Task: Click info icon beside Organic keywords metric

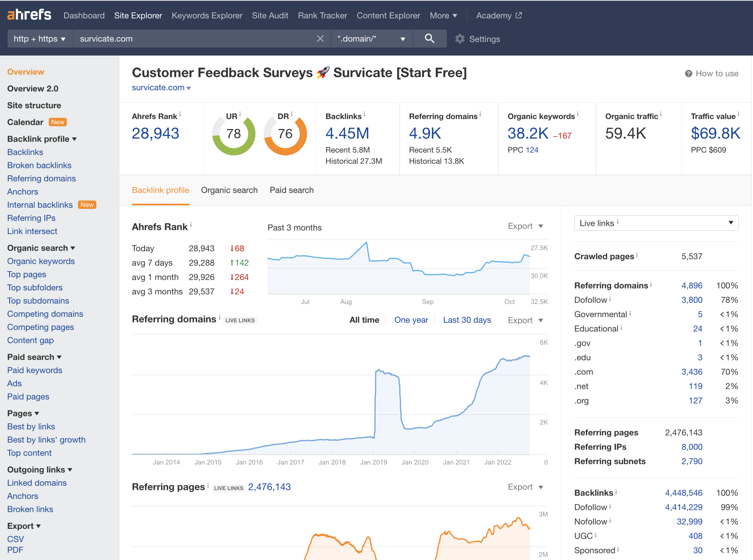Action: coord(578,114)
